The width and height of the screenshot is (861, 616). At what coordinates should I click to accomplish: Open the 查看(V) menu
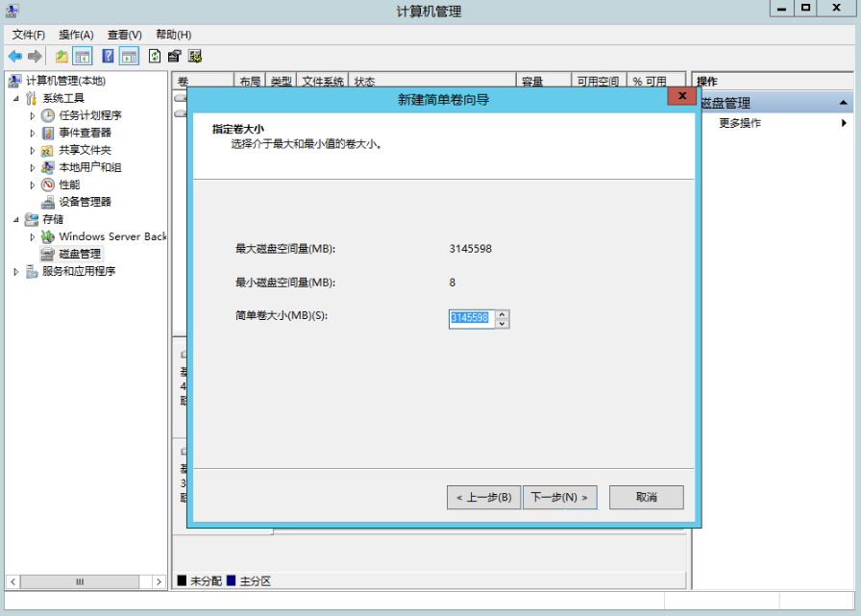(124, 35)
